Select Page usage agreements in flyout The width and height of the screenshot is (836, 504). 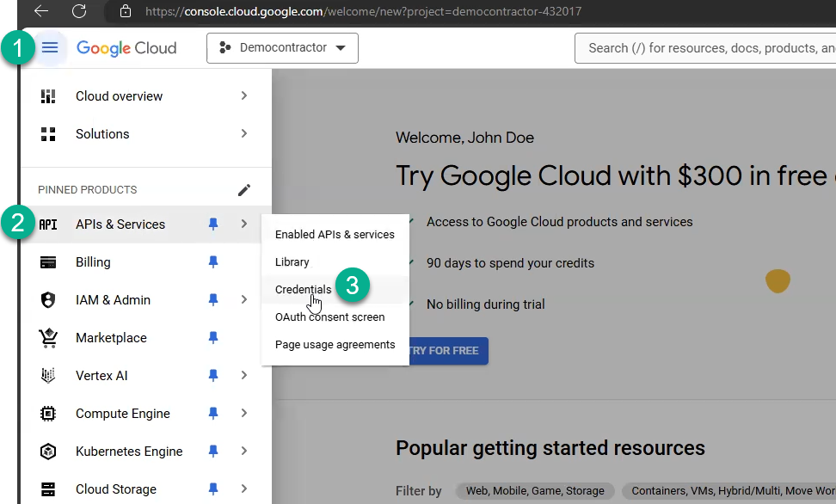(335, 345)
